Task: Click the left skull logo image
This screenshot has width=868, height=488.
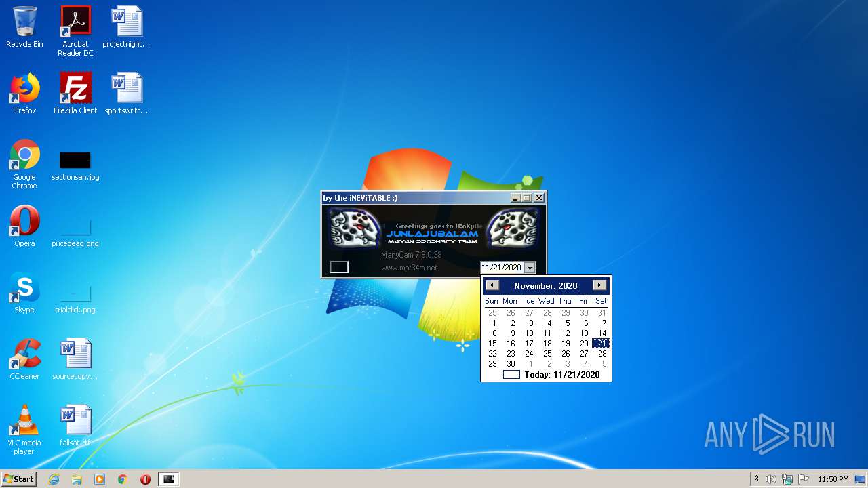Action: click(x=355, y=228)
